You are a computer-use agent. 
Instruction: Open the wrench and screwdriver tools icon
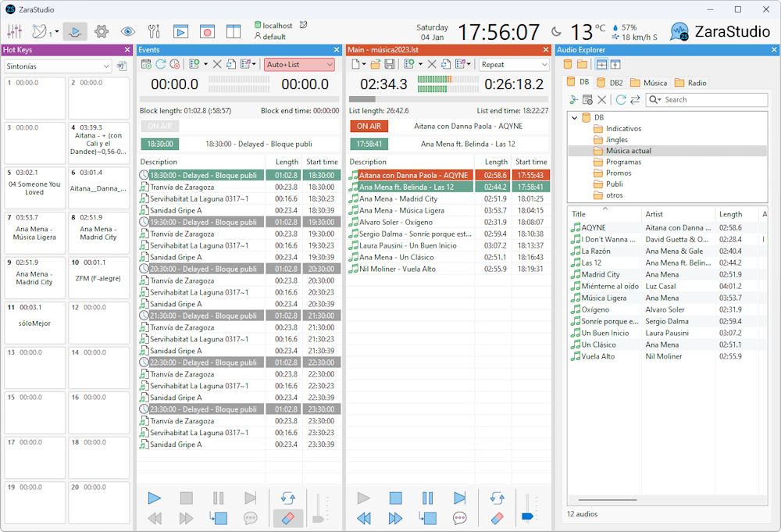coord(154,32)
